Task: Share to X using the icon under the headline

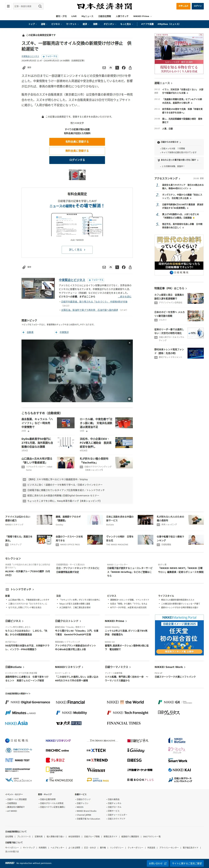Action: [x=117, y=68]
